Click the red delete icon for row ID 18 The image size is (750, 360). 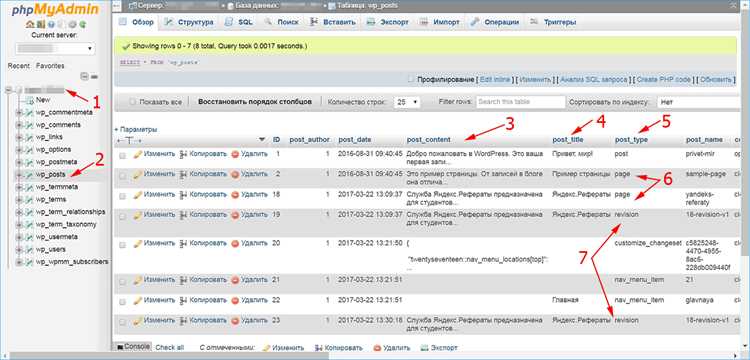point(235,195)
